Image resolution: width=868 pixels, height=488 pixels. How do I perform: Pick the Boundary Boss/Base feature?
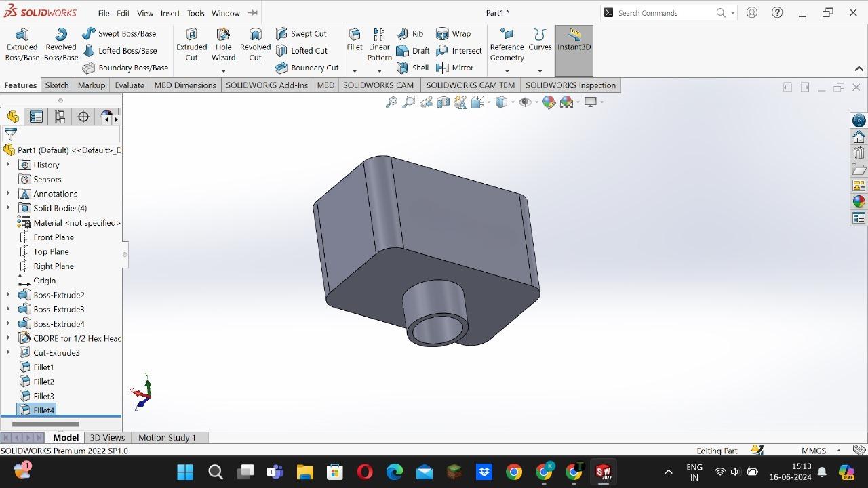[x=125, y=68]
